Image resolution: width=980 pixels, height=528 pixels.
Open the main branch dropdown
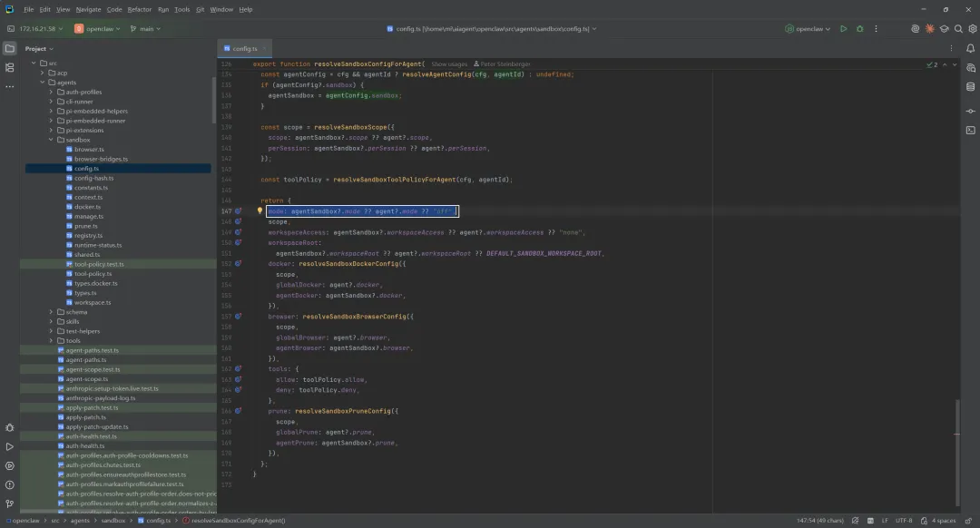click(144, 29)
